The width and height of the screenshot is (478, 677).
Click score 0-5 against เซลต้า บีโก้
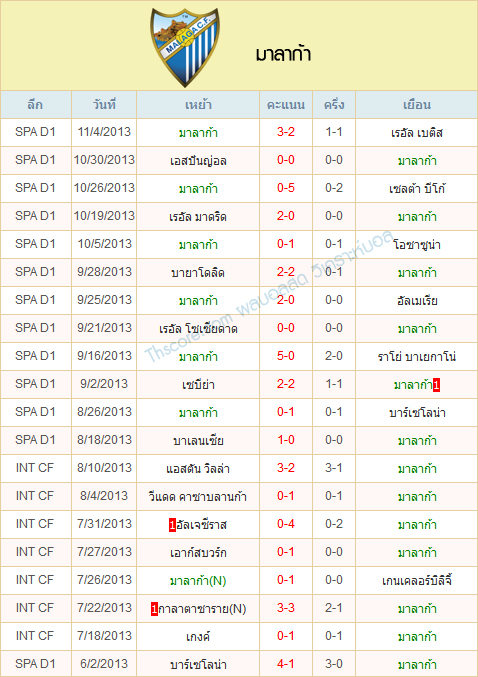[286, 188]
